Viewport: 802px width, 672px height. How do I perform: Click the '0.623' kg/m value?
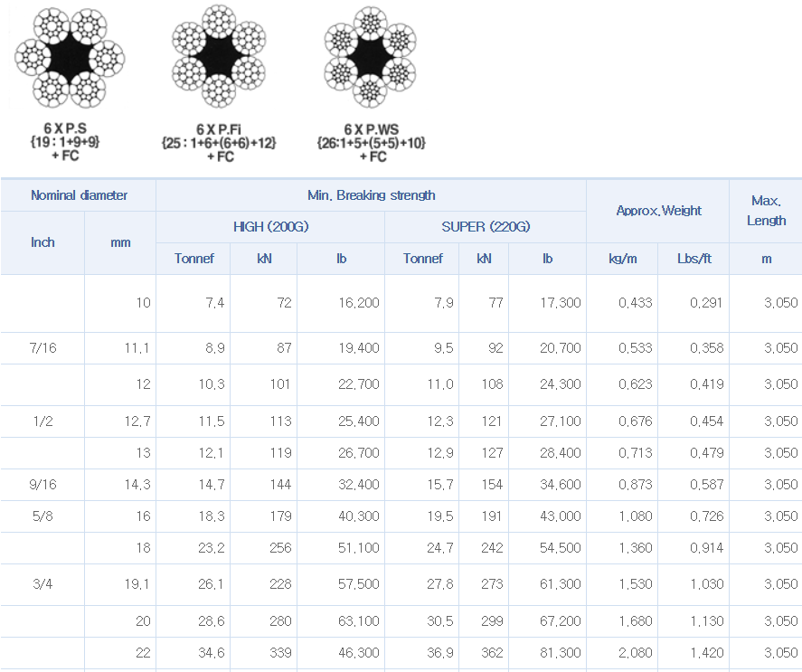pos(636,384)
